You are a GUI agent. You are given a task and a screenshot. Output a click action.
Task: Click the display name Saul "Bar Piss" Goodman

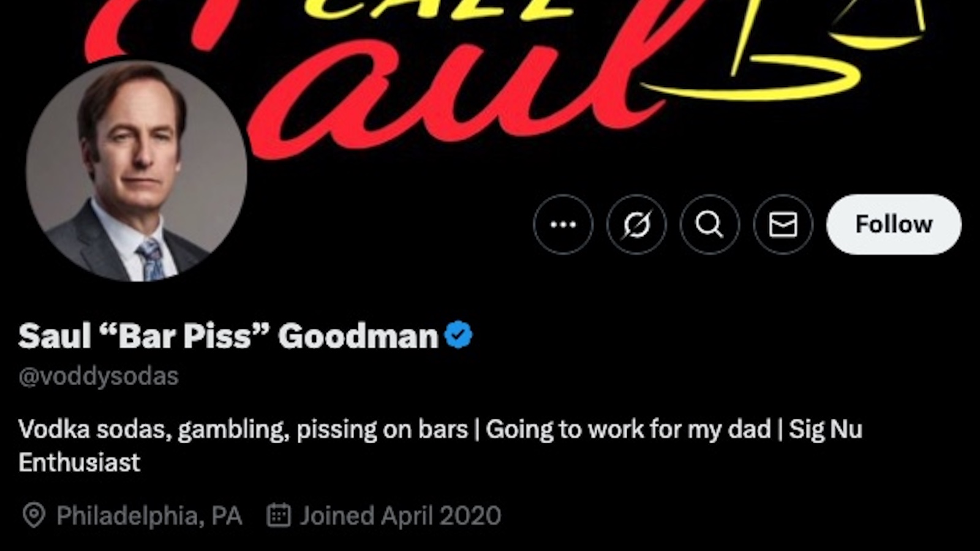(x=228, y=336)
